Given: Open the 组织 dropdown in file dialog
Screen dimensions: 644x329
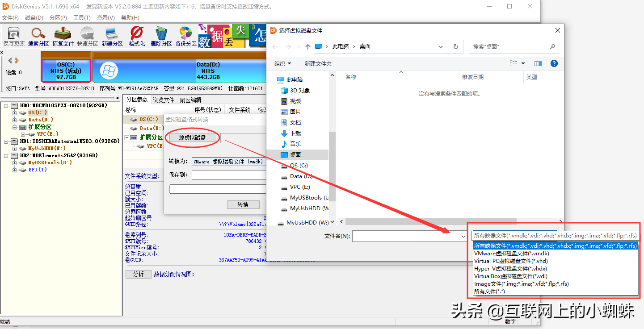Looking at the screenshot, I should pyautogui.click(x=282, y=64).
